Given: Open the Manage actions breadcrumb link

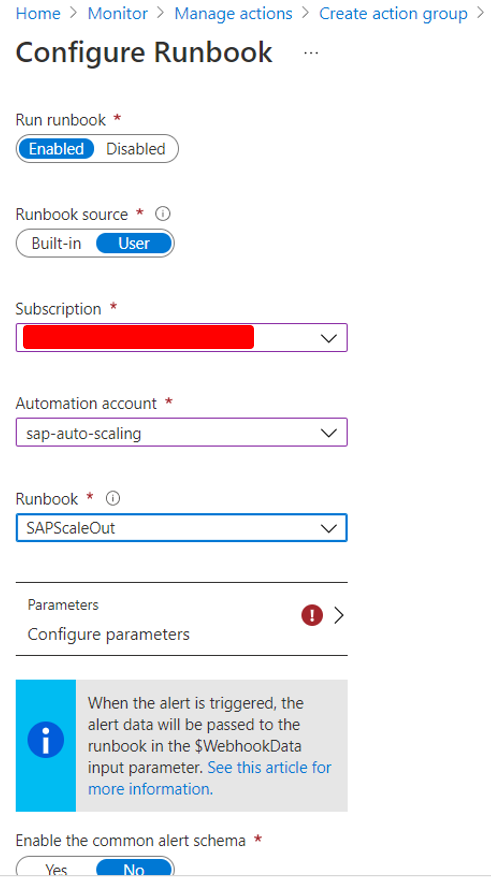Looking at the screenshot, I should (233, 13).
